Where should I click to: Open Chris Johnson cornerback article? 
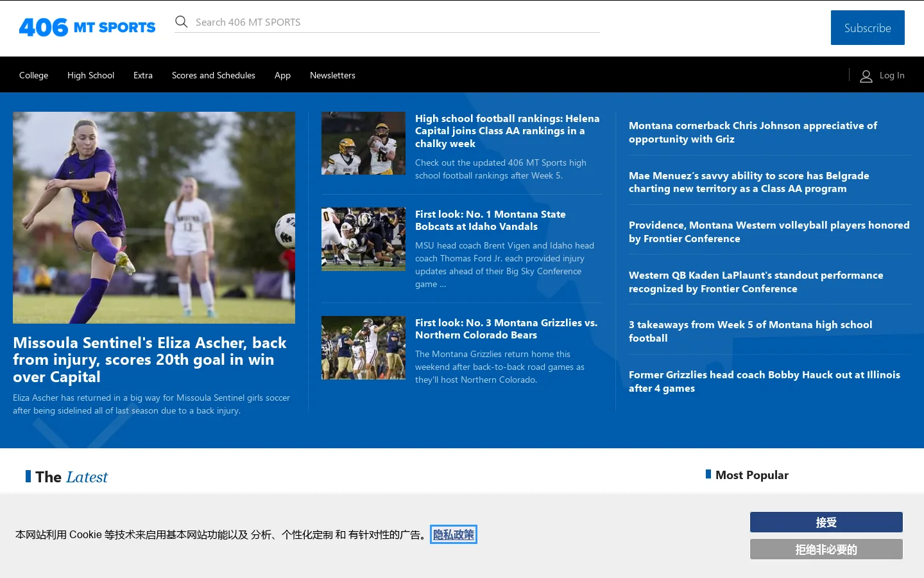pyautogui.click(x=753, y=132)
